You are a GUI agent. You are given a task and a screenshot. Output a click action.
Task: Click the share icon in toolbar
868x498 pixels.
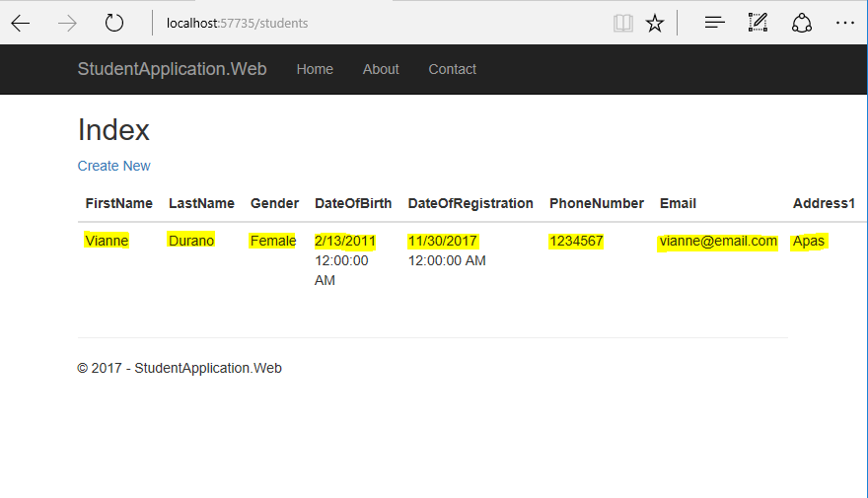point(801,24)
